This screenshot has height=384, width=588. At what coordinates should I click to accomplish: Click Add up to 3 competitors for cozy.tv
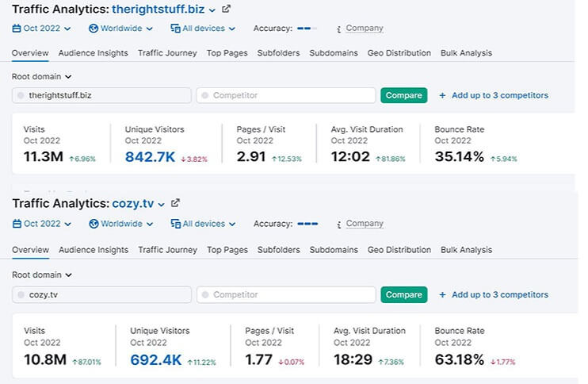[x=500, y=294]
